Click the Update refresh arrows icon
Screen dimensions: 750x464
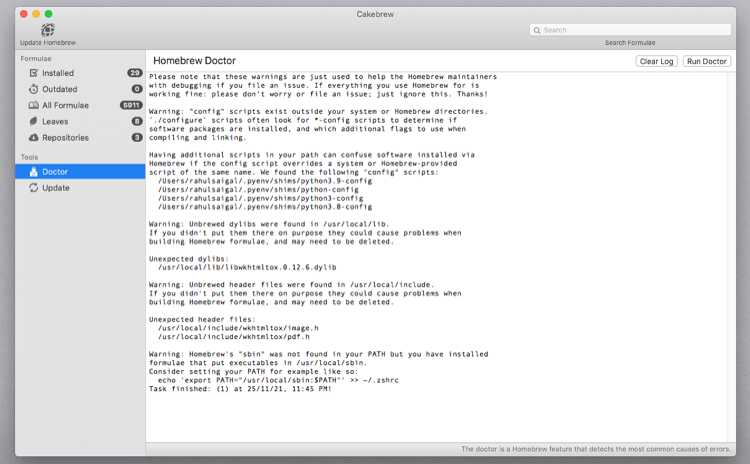tap(33, 188)
